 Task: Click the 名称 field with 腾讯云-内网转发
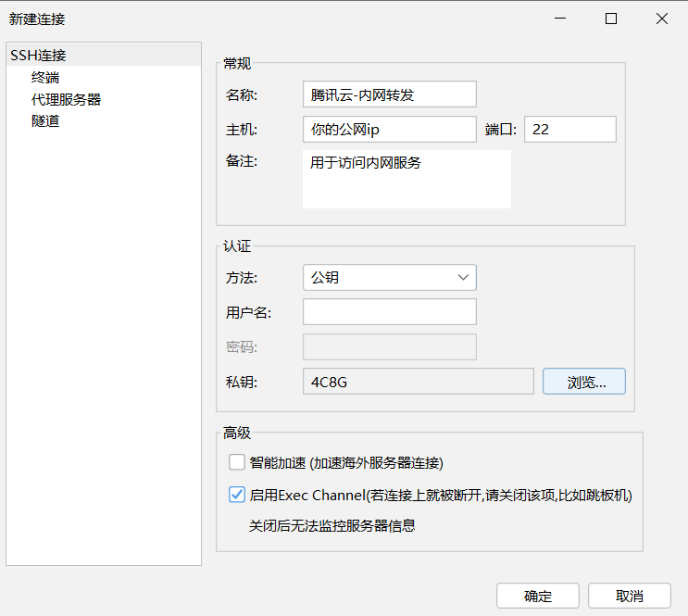point(389,94)
